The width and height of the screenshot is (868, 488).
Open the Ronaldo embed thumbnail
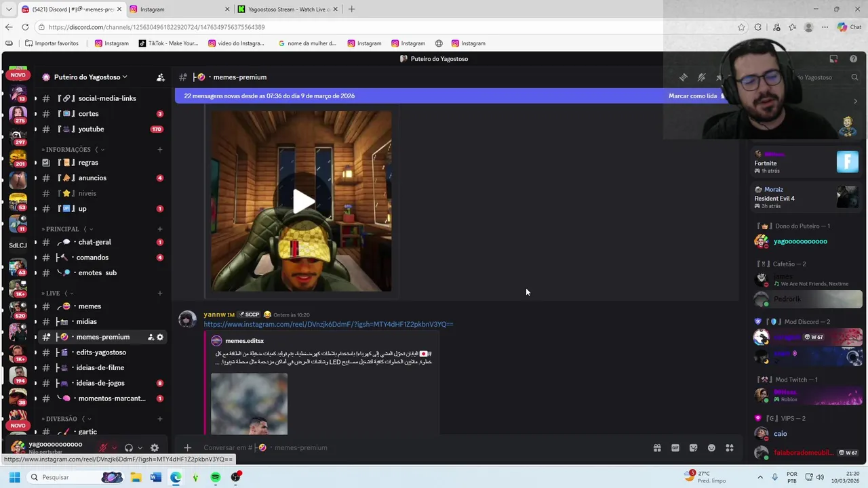pyautogui.click(x=249, y=404)
